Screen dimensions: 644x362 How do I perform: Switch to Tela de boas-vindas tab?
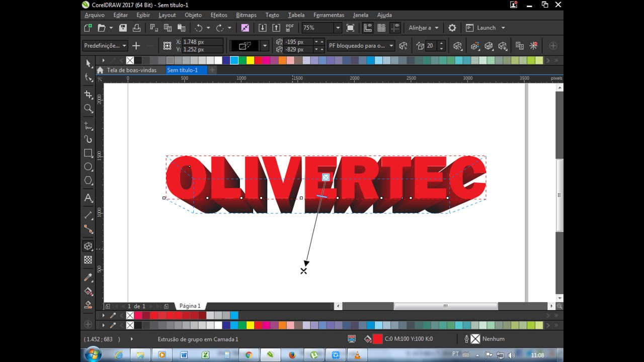coord(131,70)
